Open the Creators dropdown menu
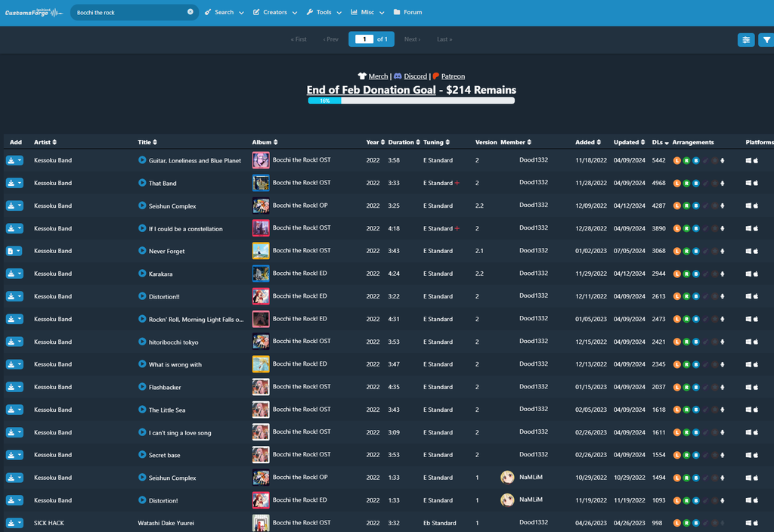Image resolution: width=774 pixels, height=532 pixels. click(275, 12)
